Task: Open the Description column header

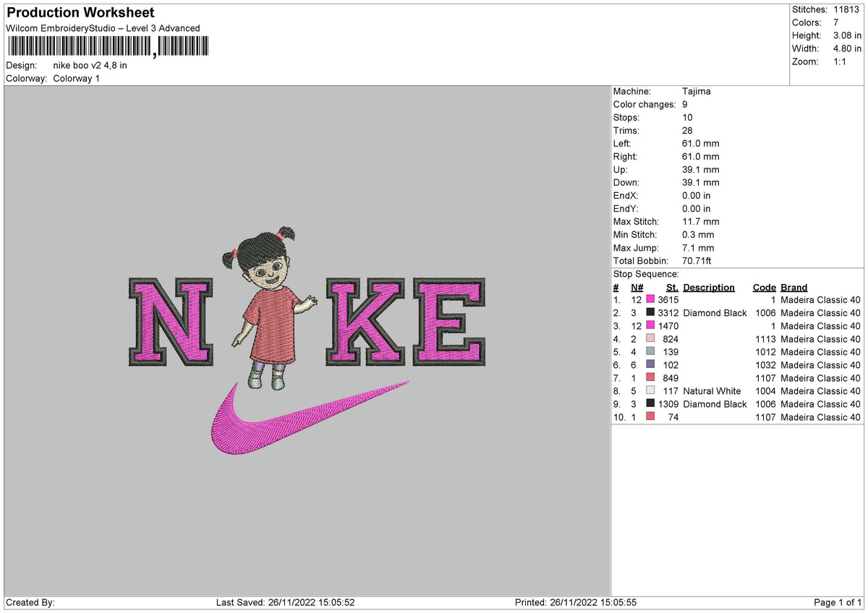Action: 709,287
